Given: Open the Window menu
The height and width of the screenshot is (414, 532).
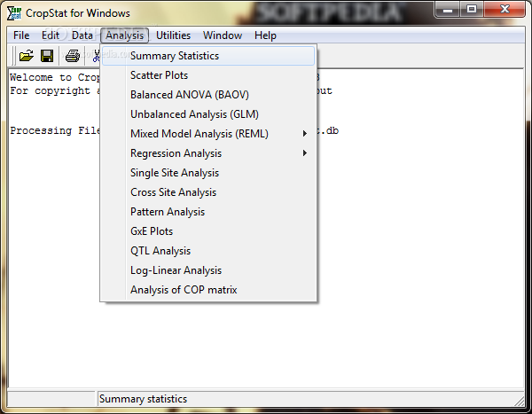Looking at the screenshot, I should pyautogui.click(x=223, y=35).
